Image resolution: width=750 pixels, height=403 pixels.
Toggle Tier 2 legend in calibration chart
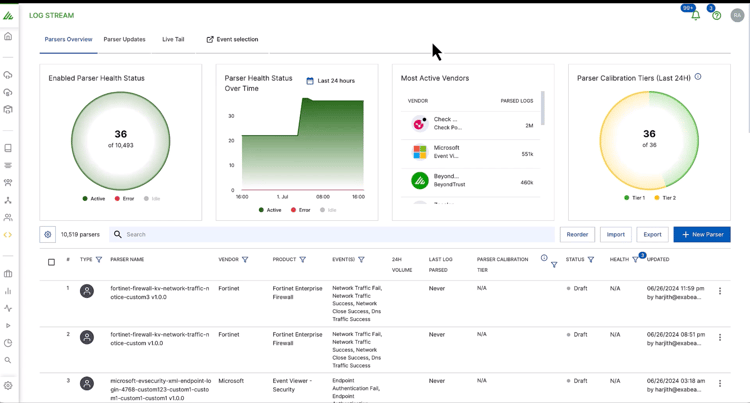click(665, 198)
